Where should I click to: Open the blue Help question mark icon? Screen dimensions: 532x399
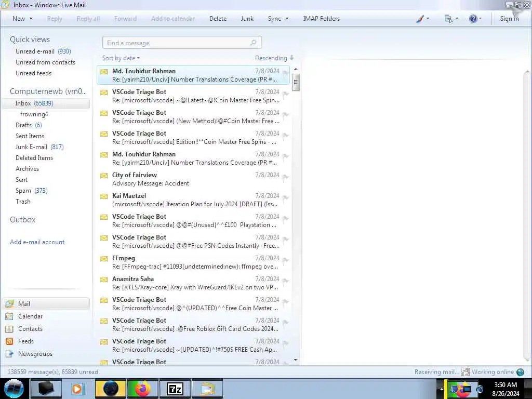tap(473, 19)
